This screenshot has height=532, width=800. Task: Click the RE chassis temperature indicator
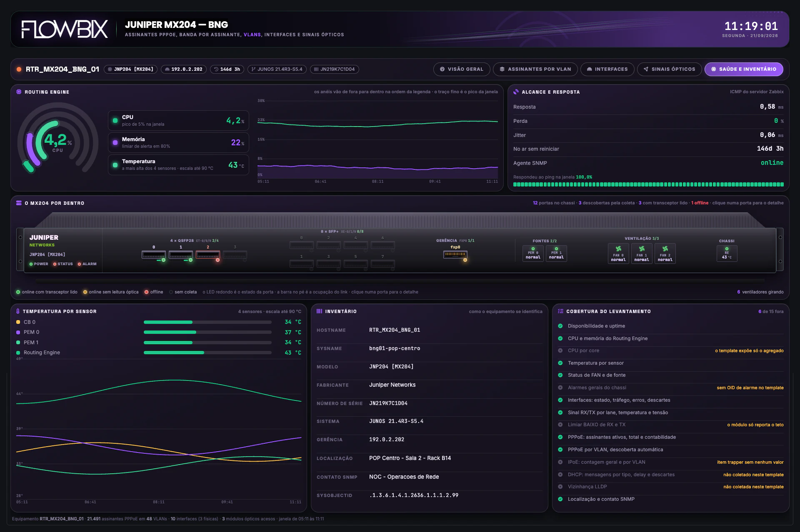point(727,253)
